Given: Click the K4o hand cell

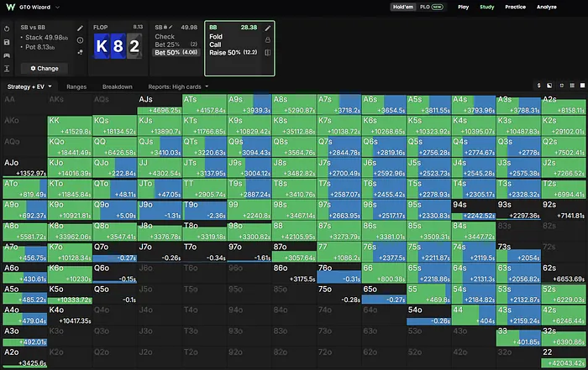Looking at the screenshot, I should pos(70,315).
